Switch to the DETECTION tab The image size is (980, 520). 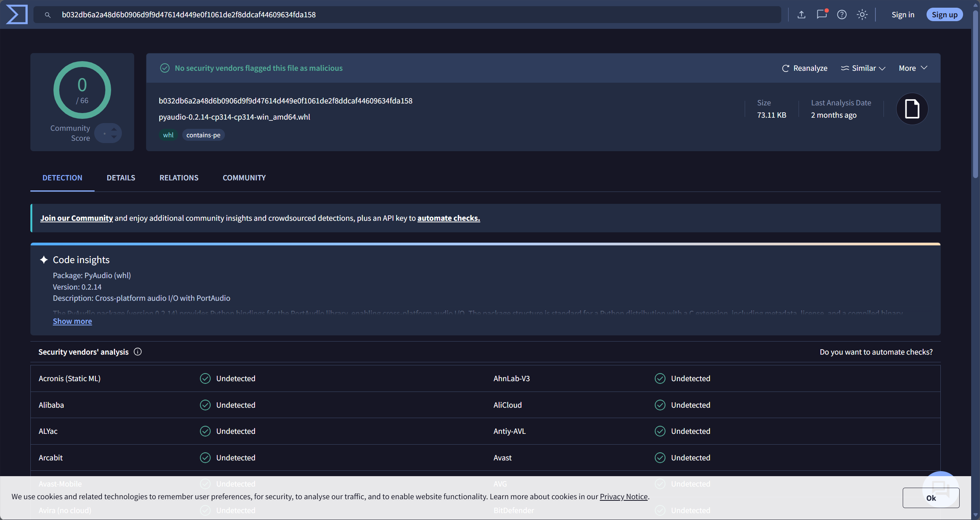coord(62,178)
